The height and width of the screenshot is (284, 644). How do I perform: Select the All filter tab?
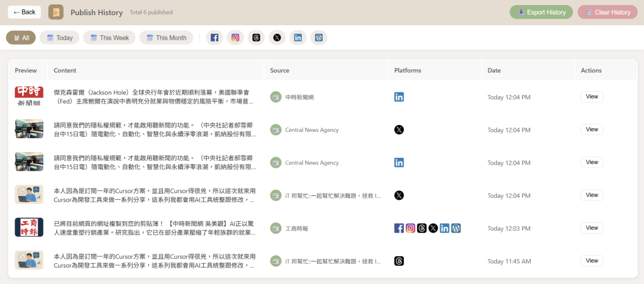pos(21,38)
